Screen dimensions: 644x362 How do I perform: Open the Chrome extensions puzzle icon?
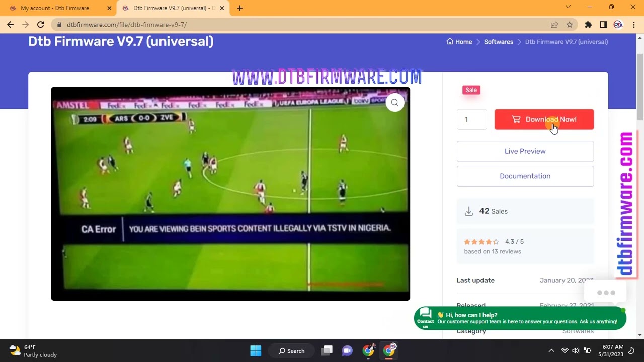click(x=588, y=25)
